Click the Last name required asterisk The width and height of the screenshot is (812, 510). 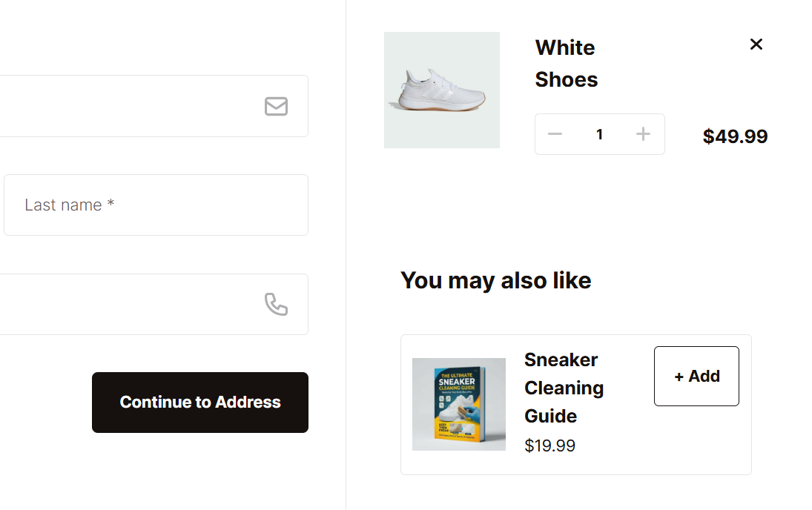tap(110, 205)
